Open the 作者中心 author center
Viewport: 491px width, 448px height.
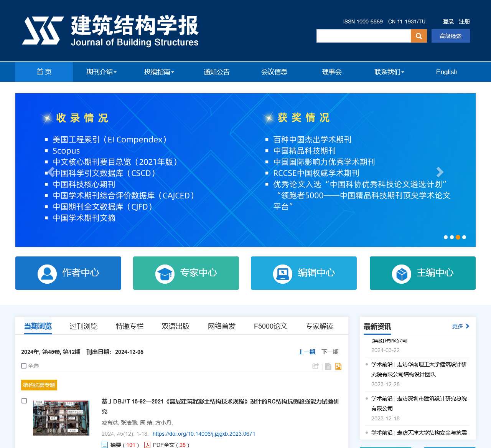click(x=68, y=273)
